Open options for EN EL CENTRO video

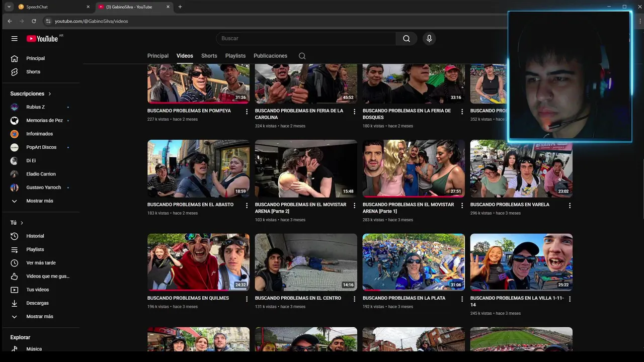click(354, 299)
